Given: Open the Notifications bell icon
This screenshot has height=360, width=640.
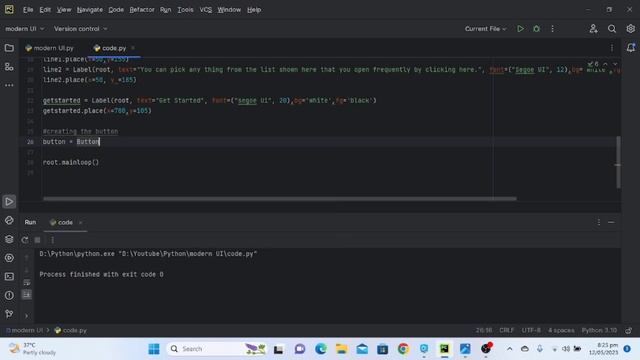Looking at the screenshot, I should coord(631,48).
